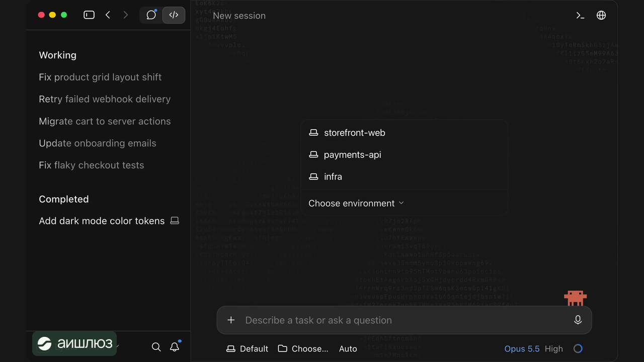The width and height of the screenshot is (644, 362).
Task: Toggle the sidebar panel icon
Action: 89,15
